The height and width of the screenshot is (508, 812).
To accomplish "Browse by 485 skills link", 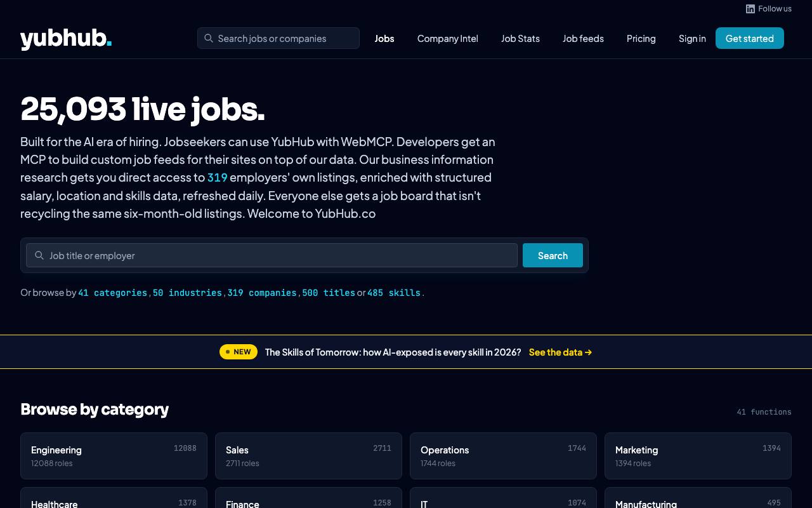I will (x=394, y=293).
